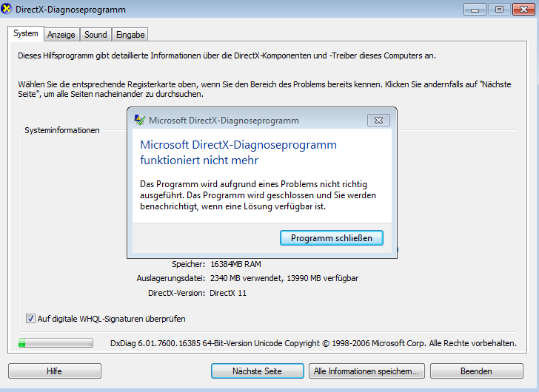This screenshot has width=539, height=392.
Task: Click the Auslagerungsdatei: label
Action: click(170, 278)
